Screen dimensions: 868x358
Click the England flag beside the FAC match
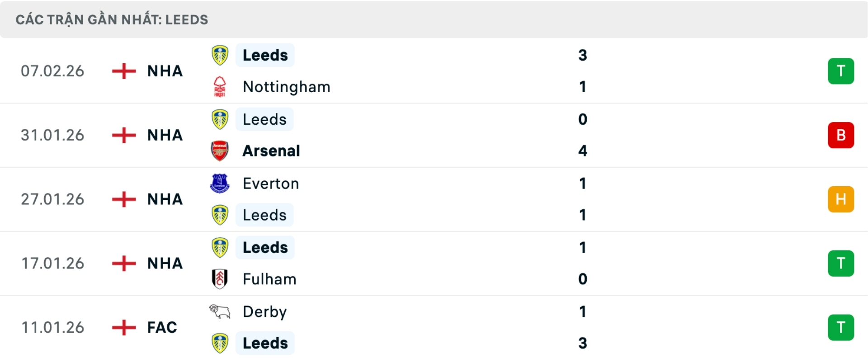123,327
